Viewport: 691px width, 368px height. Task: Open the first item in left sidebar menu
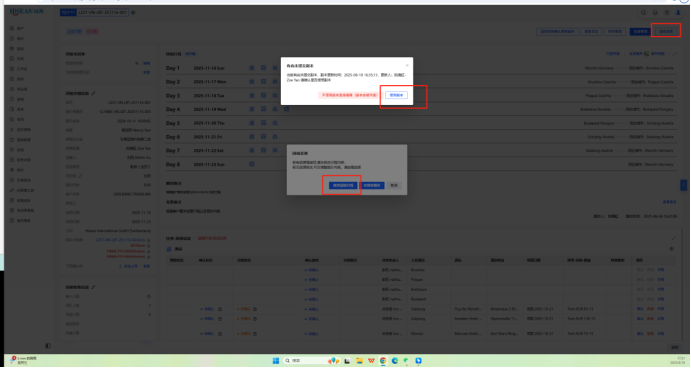18,28
